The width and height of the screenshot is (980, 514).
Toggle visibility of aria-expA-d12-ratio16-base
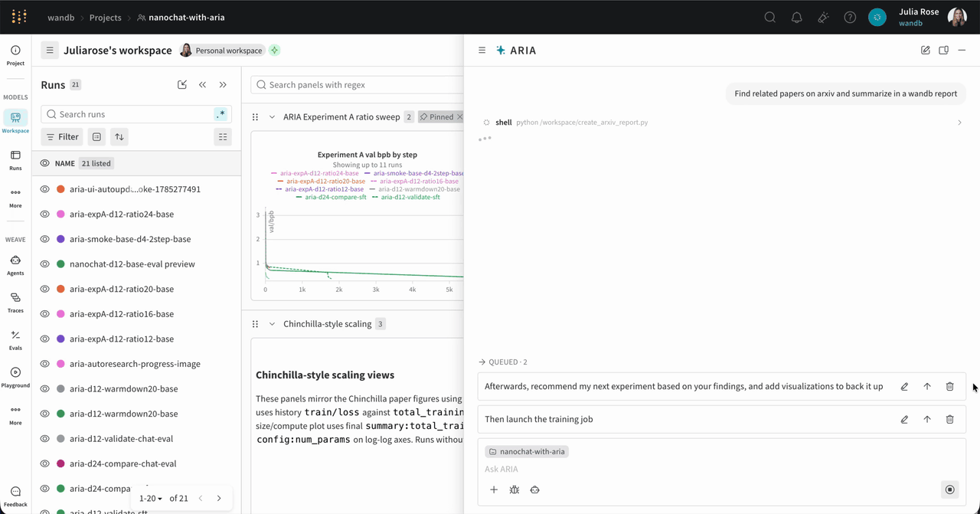(45, 314)
